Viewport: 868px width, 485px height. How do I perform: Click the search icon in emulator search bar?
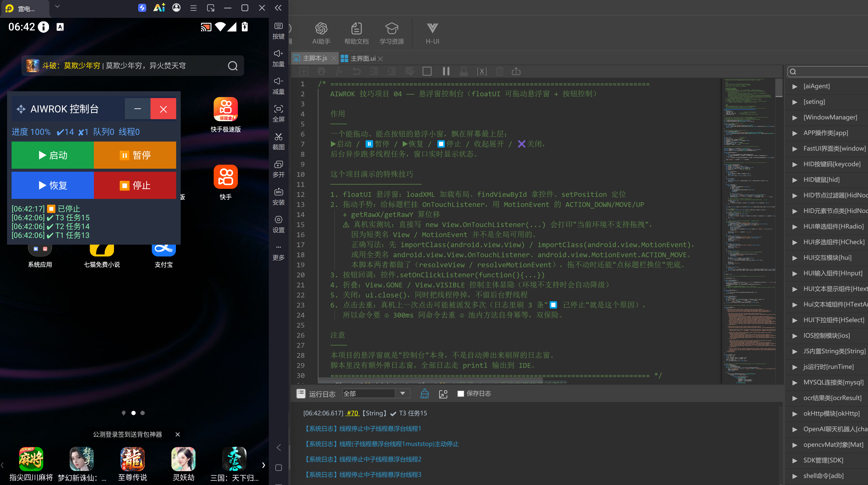[233, 66]
